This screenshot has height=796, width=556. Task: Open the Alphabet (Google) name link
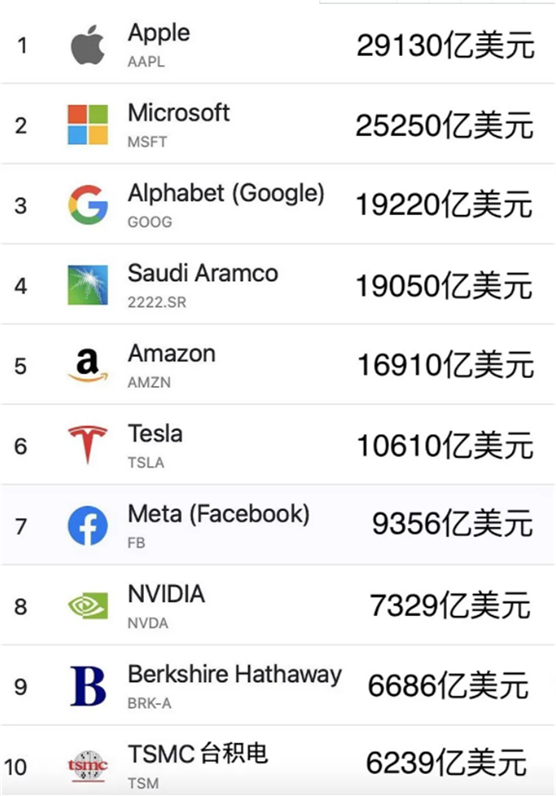[226, 193]
